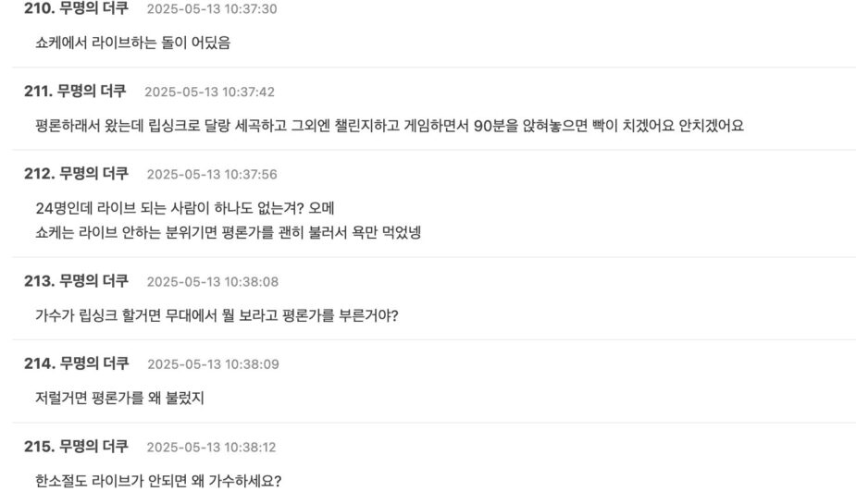
Task: Select the comment beginning 한소절도 라이브가 안되면
Action: click(x=158, y=481)
